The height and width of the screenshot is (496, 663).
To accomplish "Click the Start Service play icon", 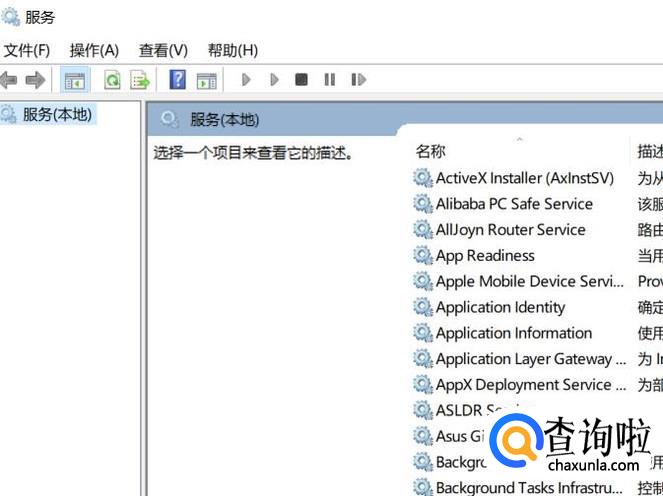I will pos(246,79).
